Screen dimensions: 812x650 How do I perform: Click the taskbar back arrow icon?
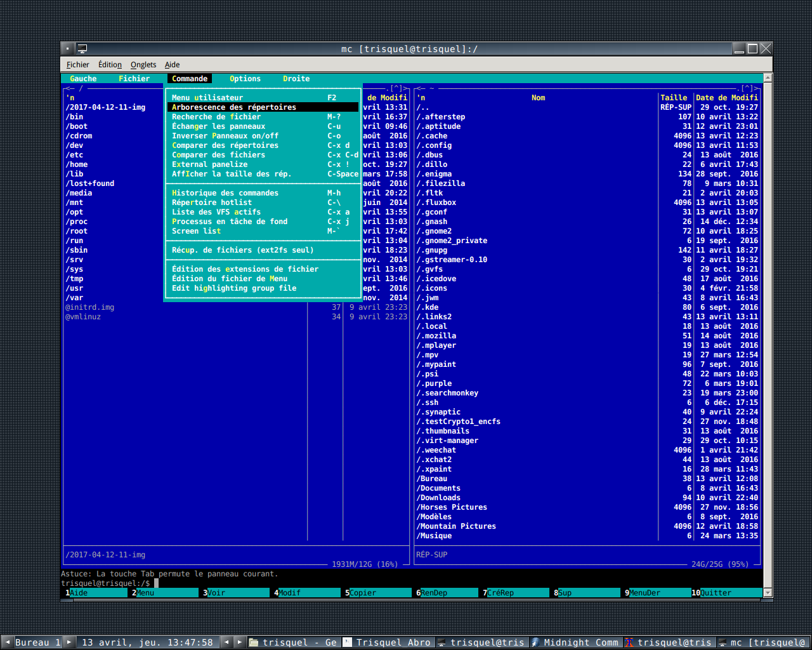[x=226, y=642]
